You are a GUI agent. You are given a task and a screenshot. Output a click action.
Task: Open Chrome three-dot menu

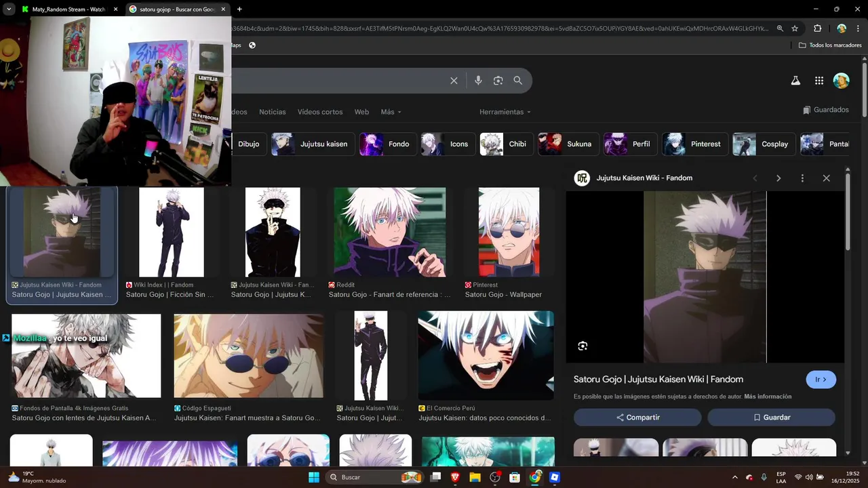pos(858,28)
